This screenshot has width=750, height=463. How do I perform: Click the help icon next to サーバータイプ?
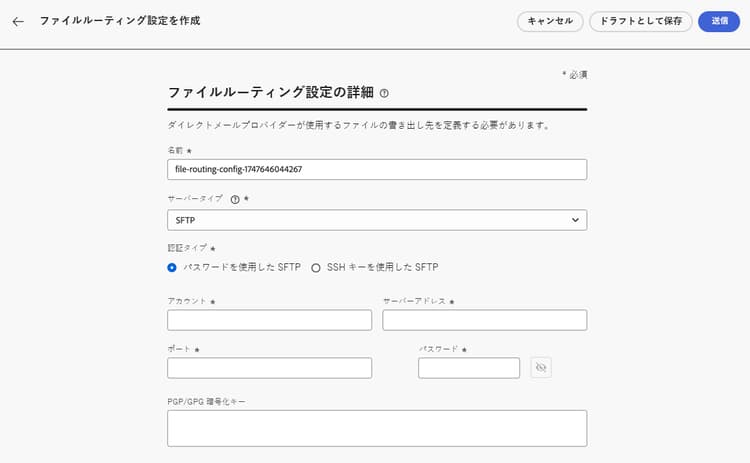(235, 199)
